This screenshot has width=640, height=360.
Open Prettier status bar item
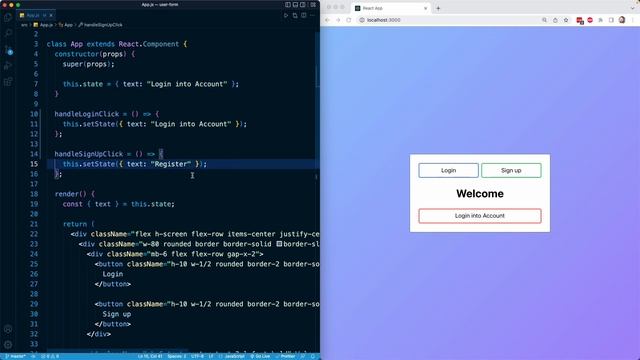[285, 356]
